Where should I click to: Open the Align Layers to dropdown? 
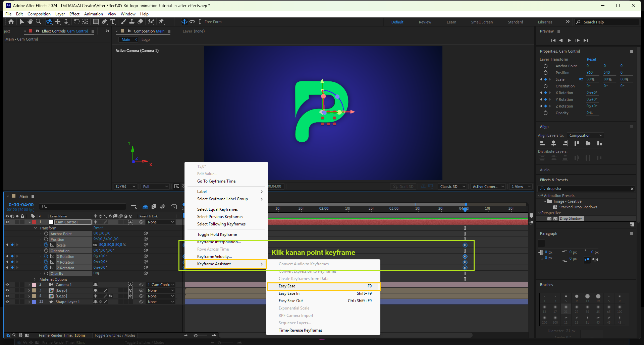point(585,135)
